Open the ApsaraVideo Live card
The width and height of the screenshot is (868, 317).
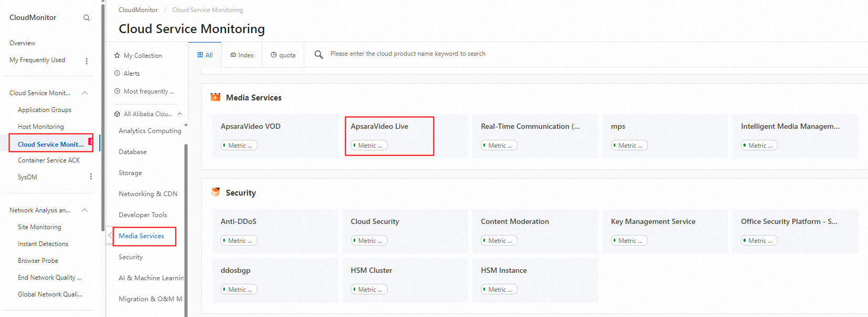coord(405,136)
